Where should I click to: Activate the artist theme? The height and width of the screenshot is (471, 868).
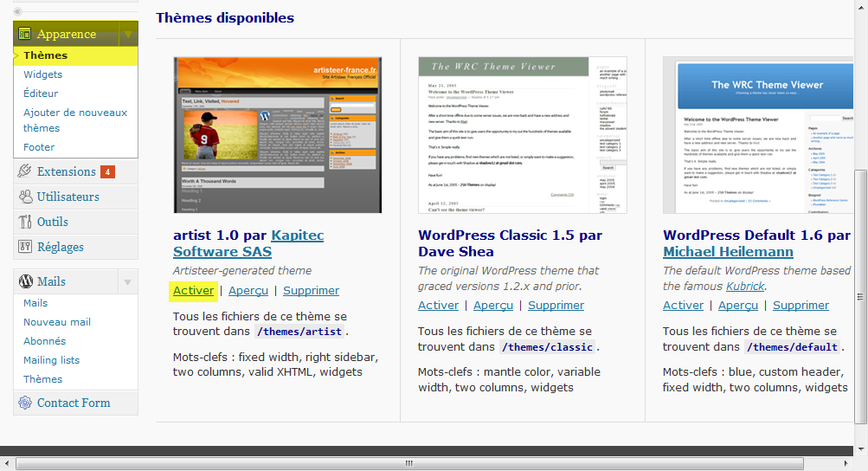tap(193, 290)
